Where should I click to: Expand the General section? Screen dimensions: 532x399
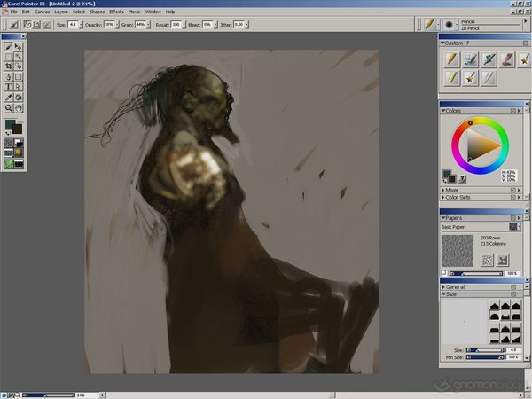click(x=443, y=287)
